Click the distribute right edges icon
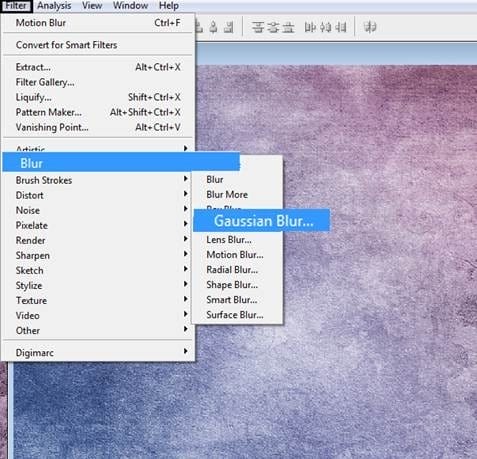 [x=341, y=27]
